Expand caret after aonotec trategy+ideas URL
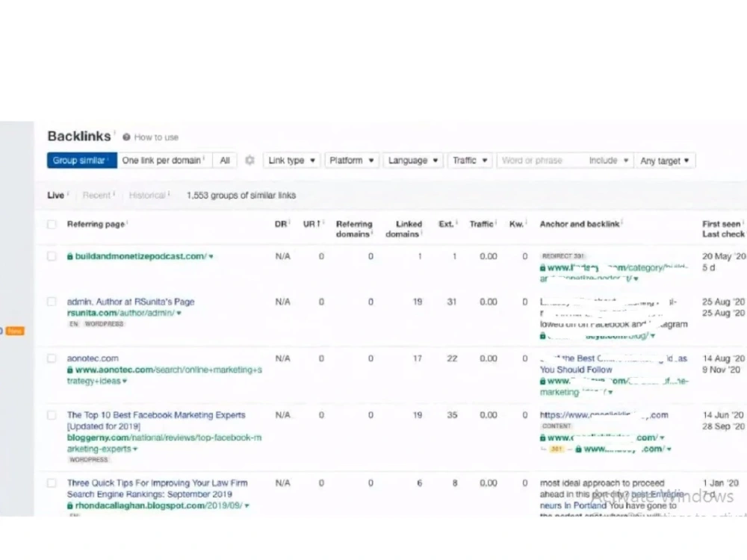This screenshot has height=560, width=747. coord(125,382)
